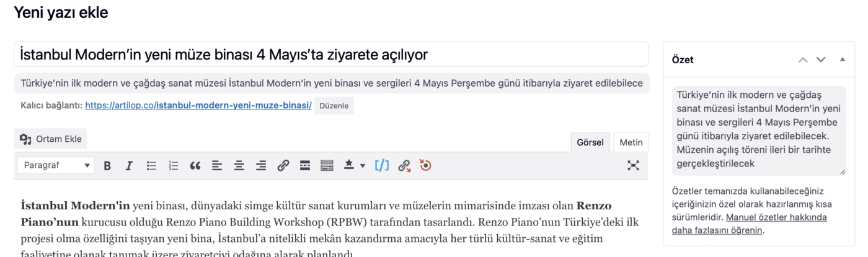
Task: Insert the Read More tag
Action: [305, 165]
